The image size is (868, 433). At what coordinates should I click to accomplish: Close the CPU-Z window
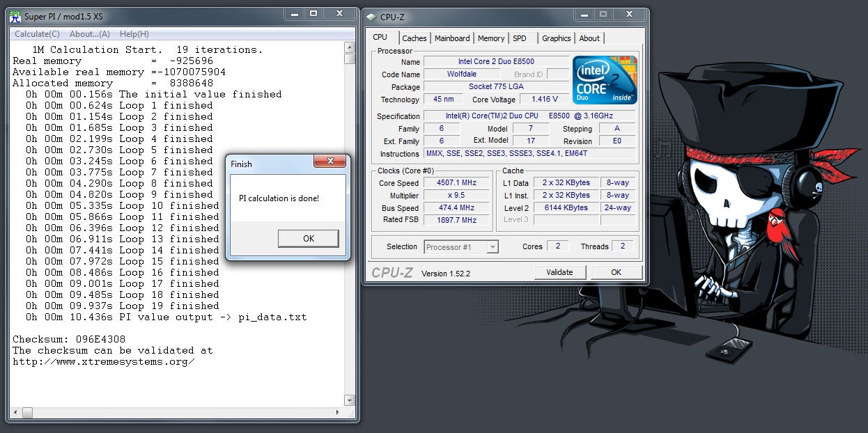tap(629, 15)
